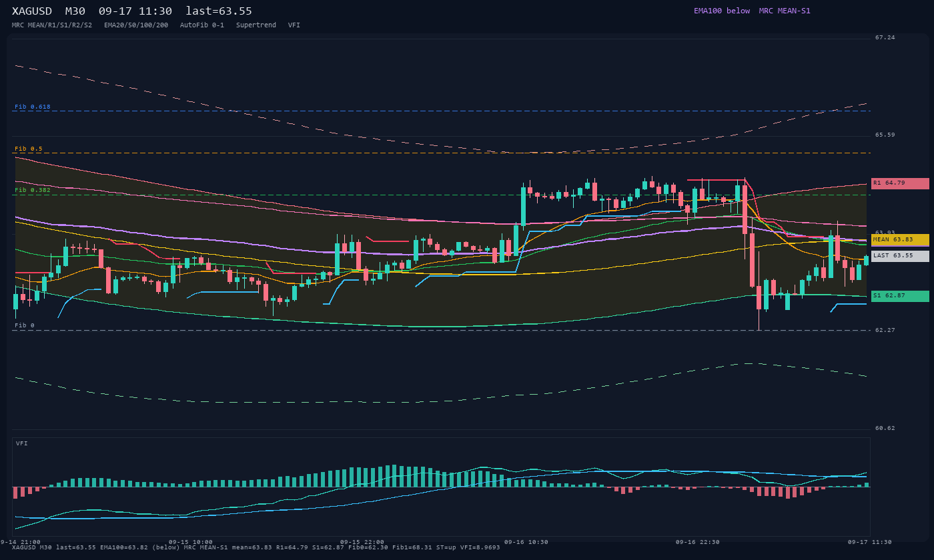Select the "EMA20/50/100/200" legend entry

click(x=136, y=25)
